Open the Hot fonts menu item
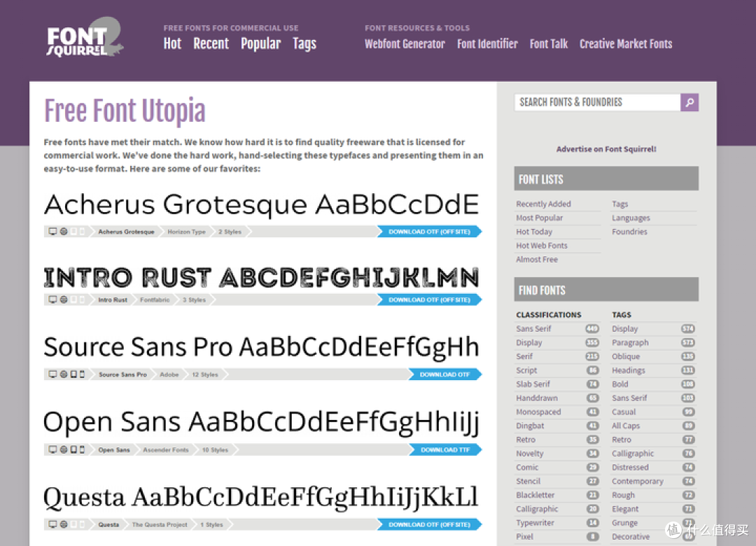 coord(172,44)
